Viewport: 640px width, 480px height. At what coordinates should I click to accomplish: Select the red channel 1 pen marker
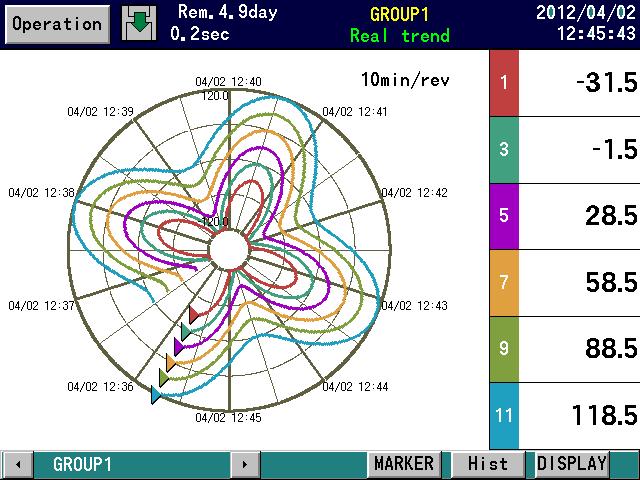pyautogui.click(x=194, y=315)
